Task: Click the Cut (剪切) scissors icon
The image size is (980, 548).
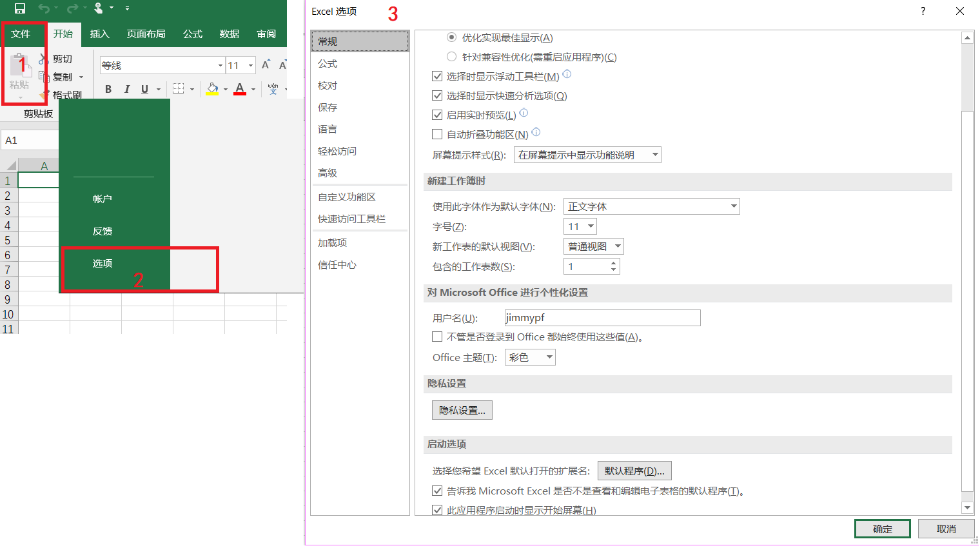Action: point(44,59)
